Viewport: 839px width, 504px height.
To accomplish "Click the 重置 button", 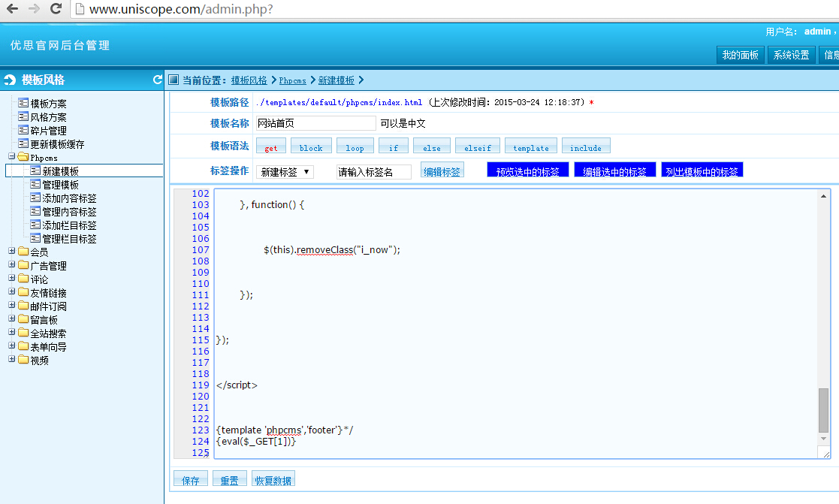I will point(230,479).
